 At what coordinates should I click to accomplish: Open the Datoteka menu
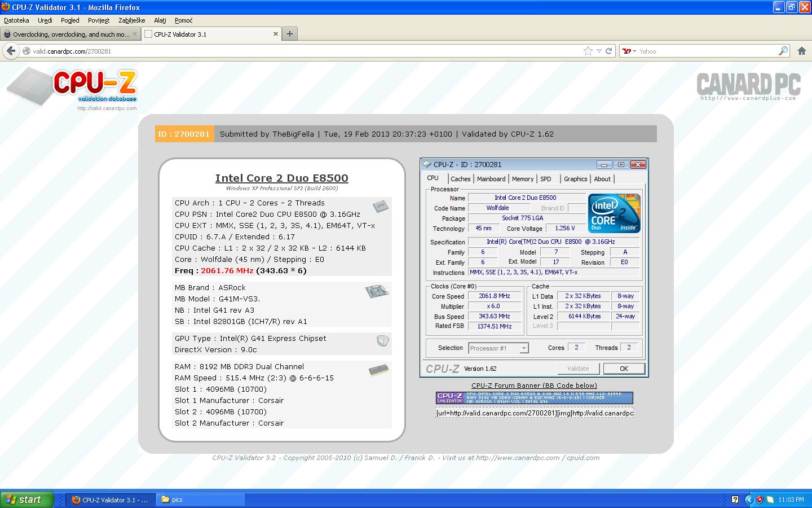coord(16,20)
